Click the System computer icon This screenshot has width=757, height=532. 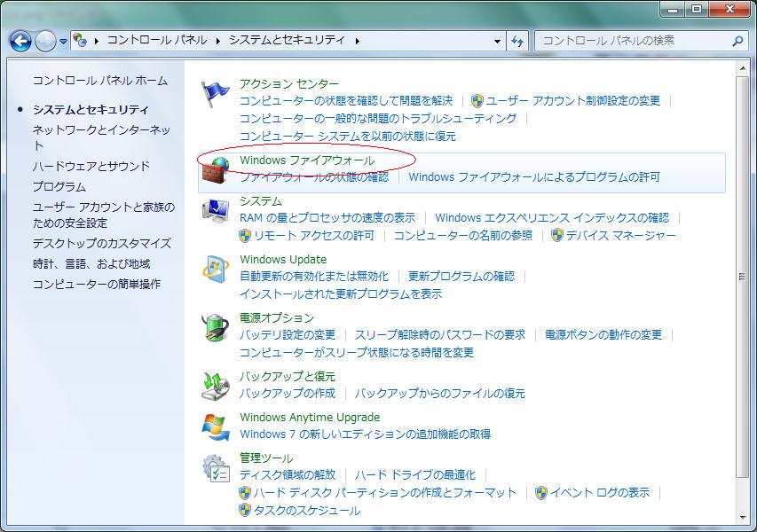click(215, 210)
